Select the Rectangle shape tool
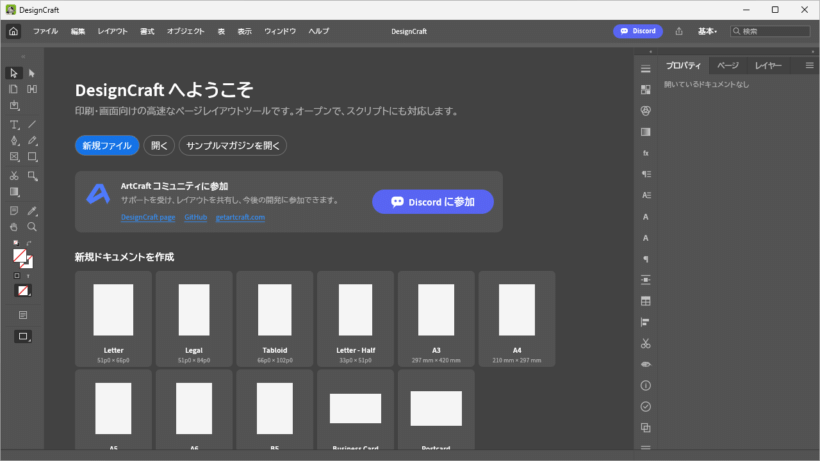820x461 pixels. click(x=32, y=157)
